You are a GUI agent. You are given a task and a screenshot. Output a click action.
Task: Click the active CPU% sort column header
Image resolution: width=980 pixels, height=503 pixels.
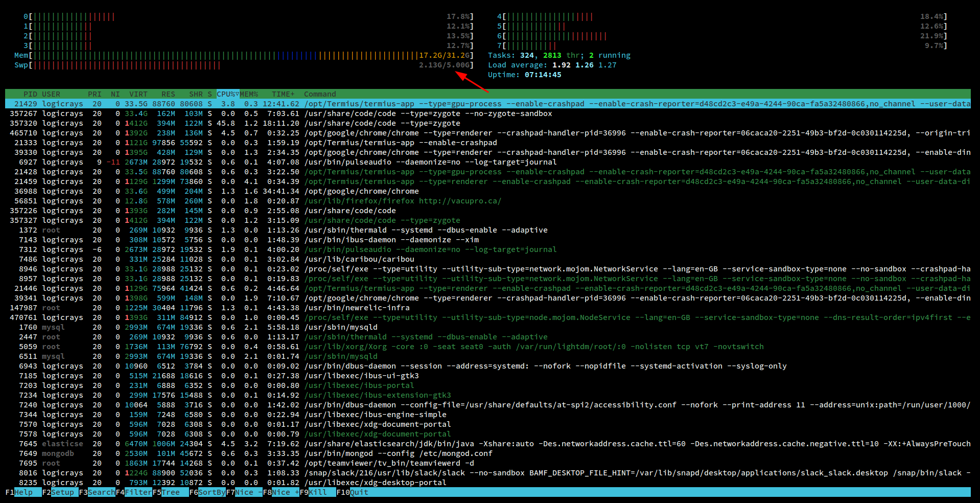coord(228,94)
